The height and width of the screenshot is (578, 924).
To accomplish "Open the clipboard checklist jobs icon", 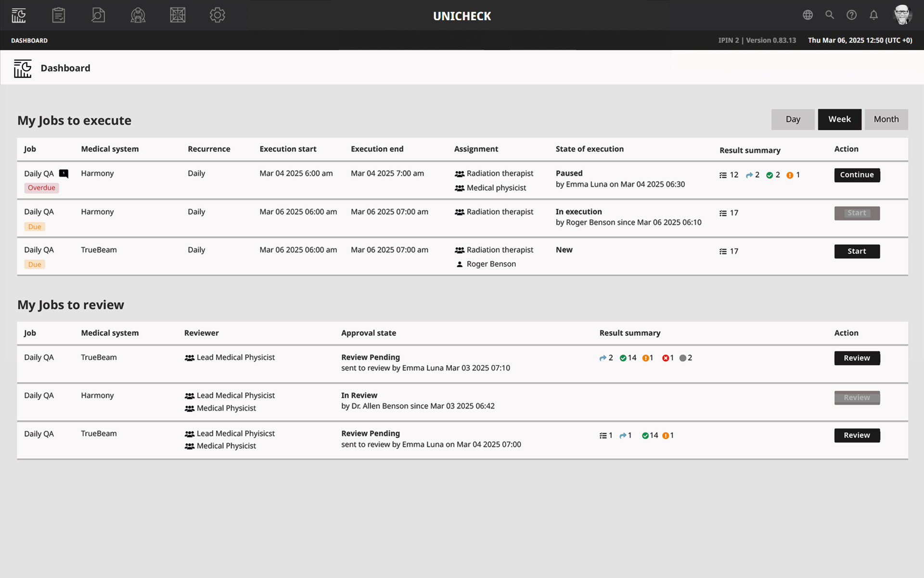I will point(59,15).
